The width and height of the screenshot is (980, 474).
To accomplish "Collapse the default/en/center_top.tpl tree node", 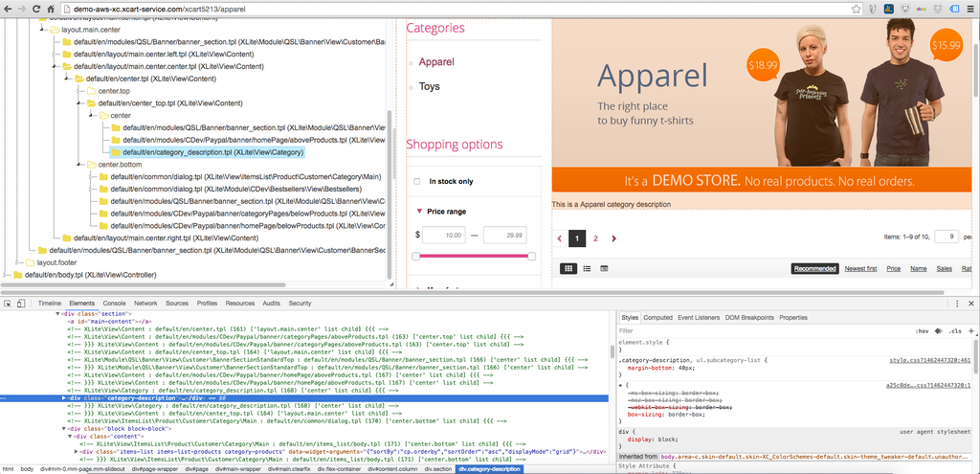I will (x=79, y=103).
